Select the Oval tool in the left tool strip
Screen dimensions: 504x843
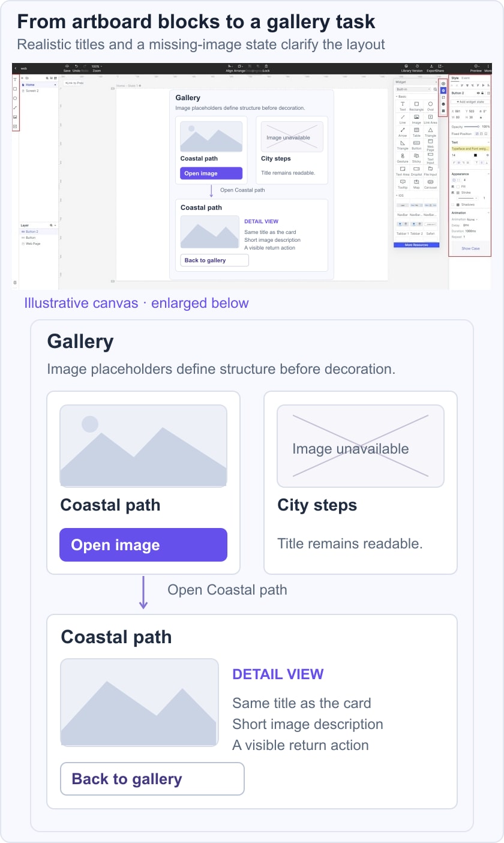pyautogui.click(x=15, y=98)
